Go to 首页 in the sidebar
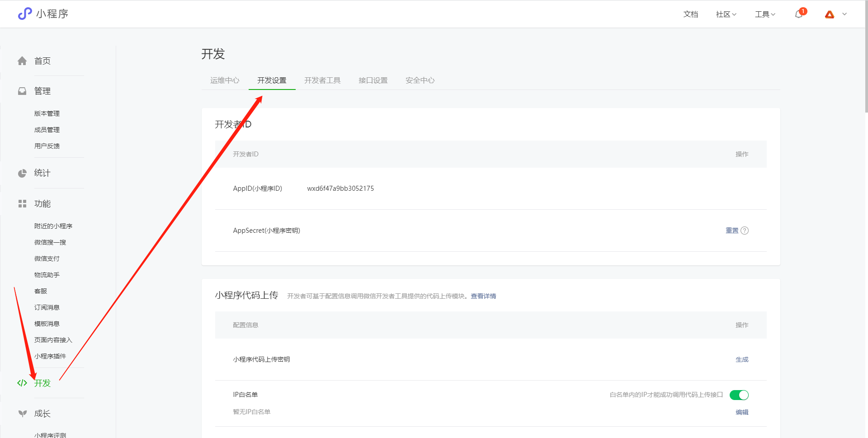This screenshot has width=868, height=438. pos(42,61)
